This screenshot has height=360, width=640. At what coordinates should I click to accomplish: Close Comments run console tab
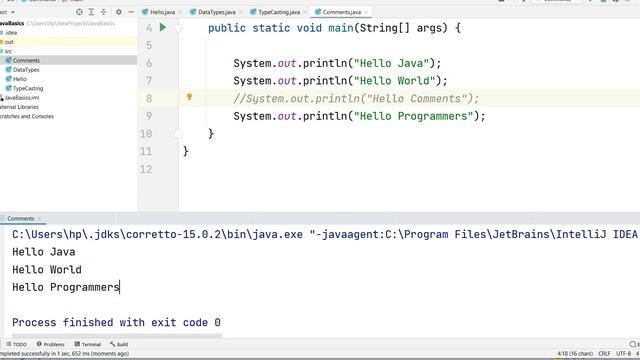(39, 219)
